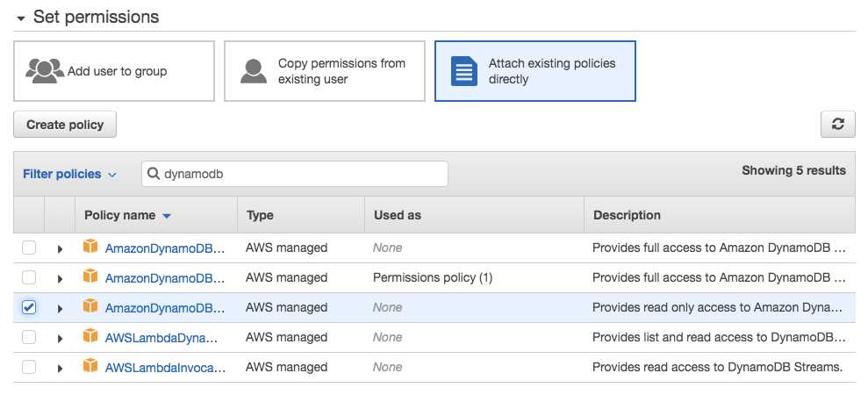The width and height of the screenshot is (868, 402).
Task: Click the orange box icon beside AWSLambdaInvoca... policy
Action: (x=90, y=367)
